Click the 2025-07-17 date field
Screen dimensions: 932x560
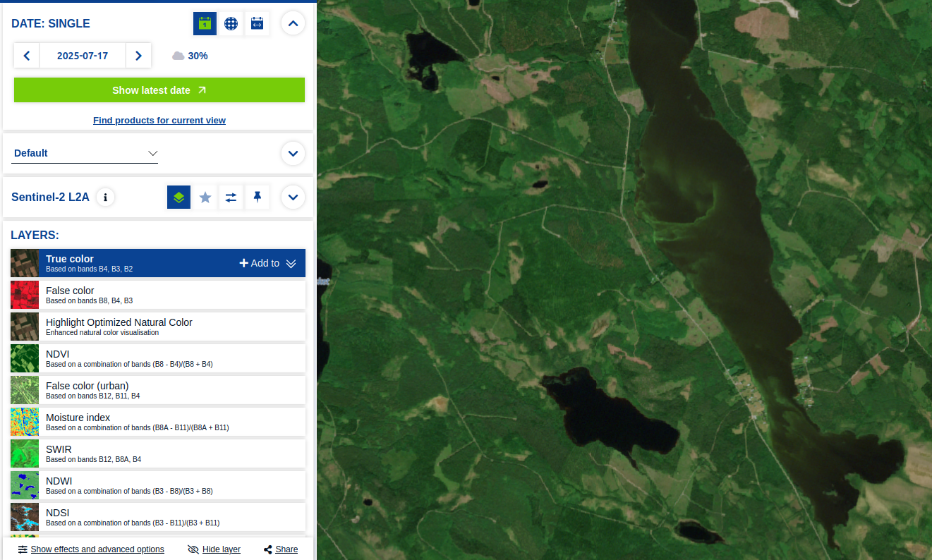tap(83, 56)
